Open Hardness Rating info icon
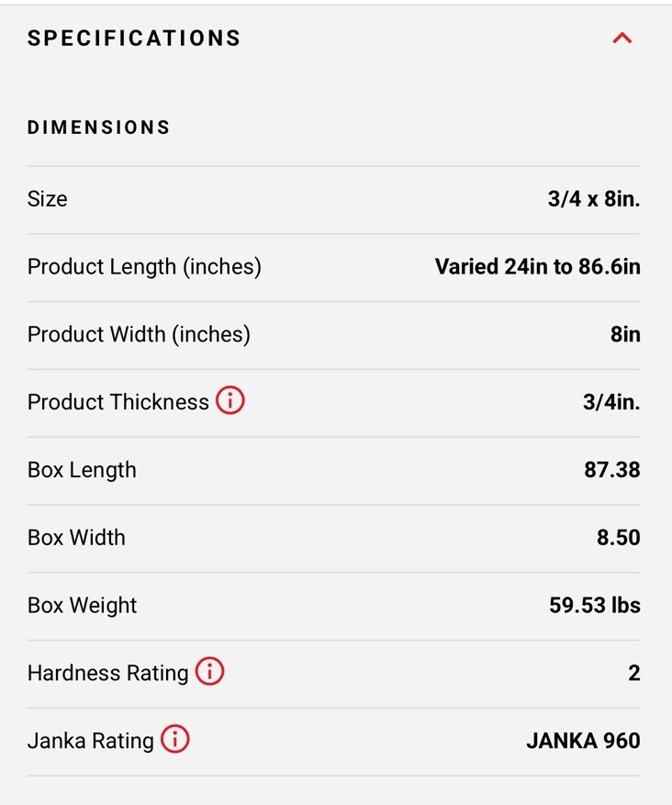Screen dimensions: 672x805 pyautogui.click(x=209, y=671)
